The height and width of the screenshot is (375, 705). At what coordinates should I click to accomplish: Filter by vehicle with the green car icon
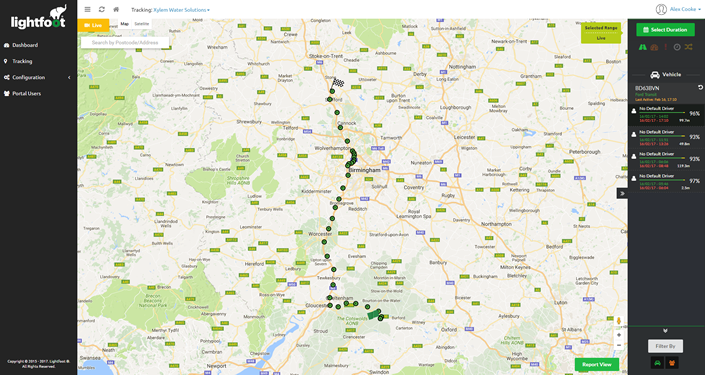click(x=657, y=362)
